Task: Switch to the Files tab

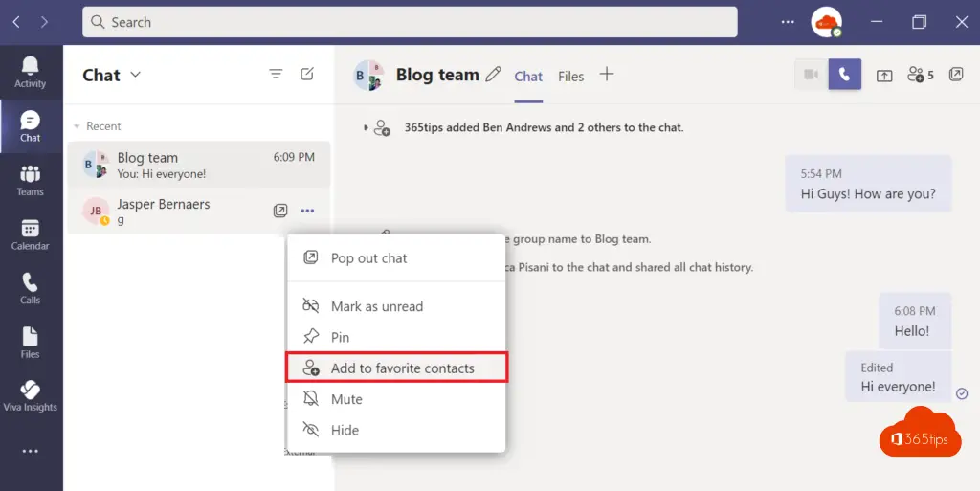Action: (570, 77)
